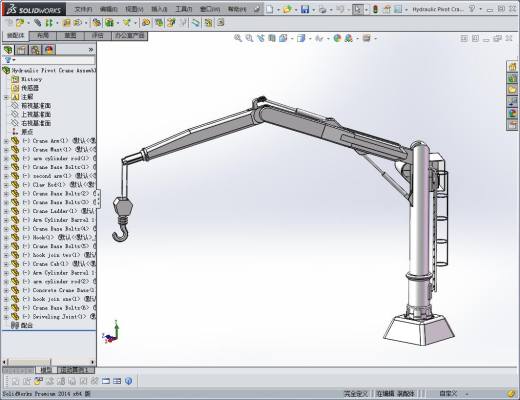Expand the Hook<1> component
Screen dimensions: 520x400
coord(6,238)
